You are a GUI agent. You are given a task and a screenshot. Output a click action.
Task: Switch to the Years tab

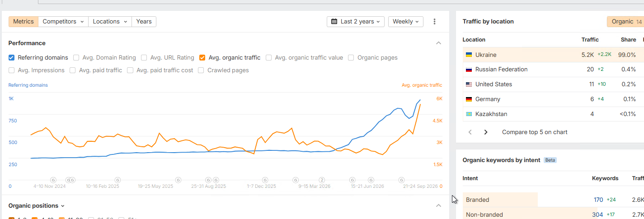144,22
